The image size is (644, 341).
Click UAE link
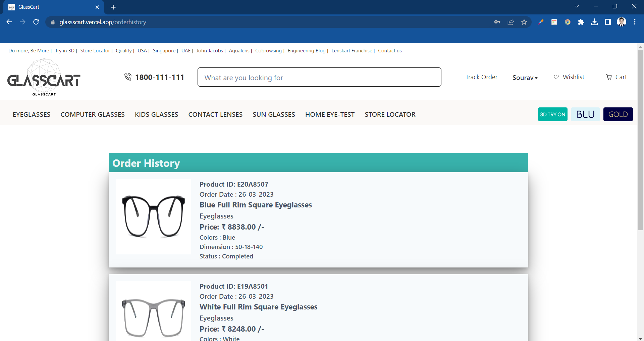click(x=186, y=51)
